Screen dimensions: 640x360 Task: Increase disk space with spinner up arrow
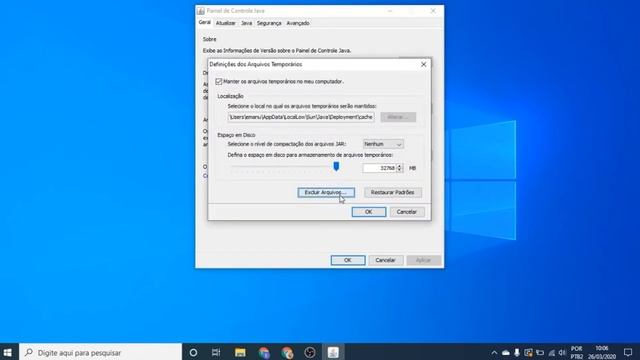coord(400,166)
